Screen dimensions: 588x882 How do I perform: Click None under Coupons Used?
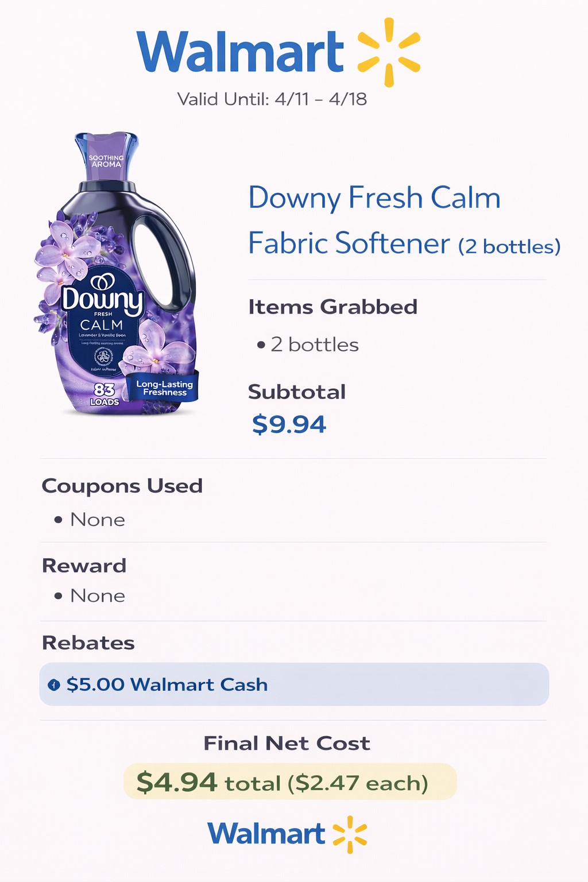point(97,520)
